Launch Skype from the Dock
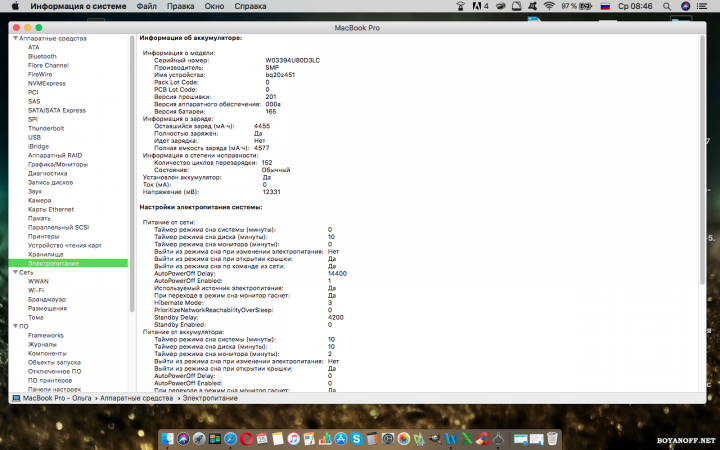Screen dimensions: 720x450 click(356, 439)
